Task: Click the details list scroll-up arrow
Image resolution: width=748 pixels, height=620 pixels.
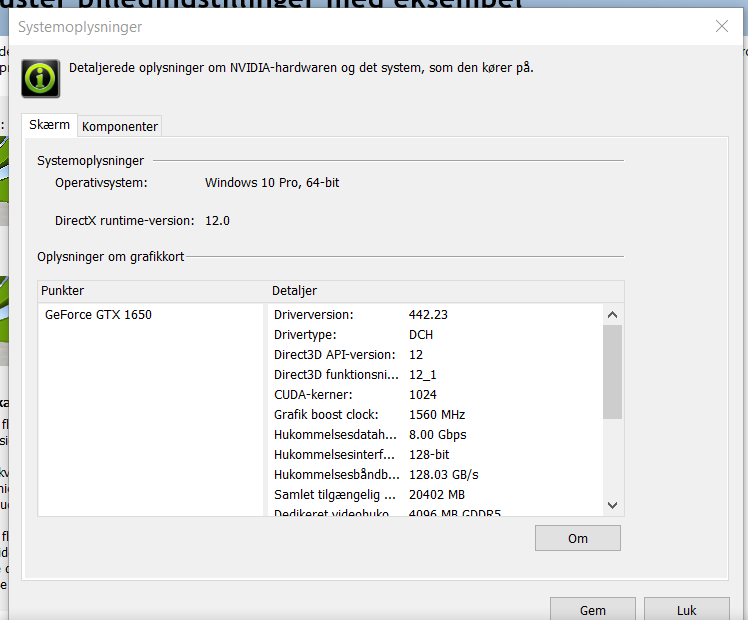Action: (613, 315)
